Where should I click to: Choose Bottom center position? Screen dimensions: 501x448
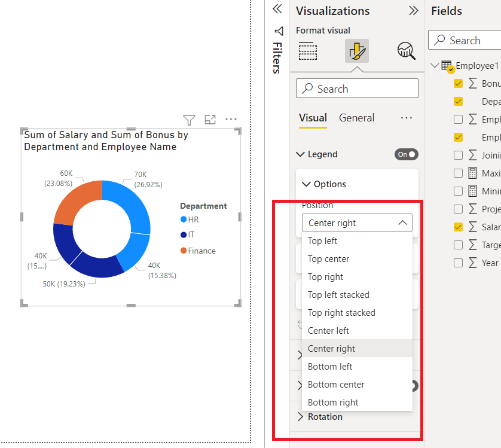click(x=357, y=384)
